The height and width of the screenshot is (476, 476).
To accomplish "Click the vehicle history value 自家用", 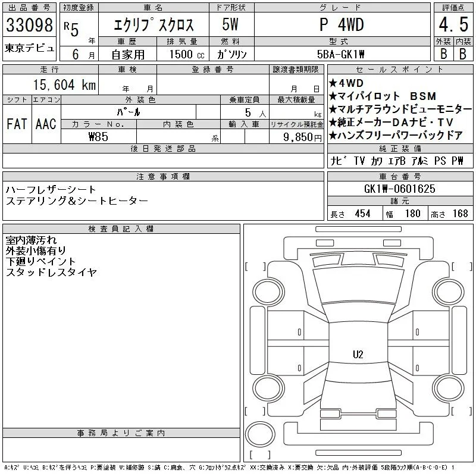I will click(128, 55).
